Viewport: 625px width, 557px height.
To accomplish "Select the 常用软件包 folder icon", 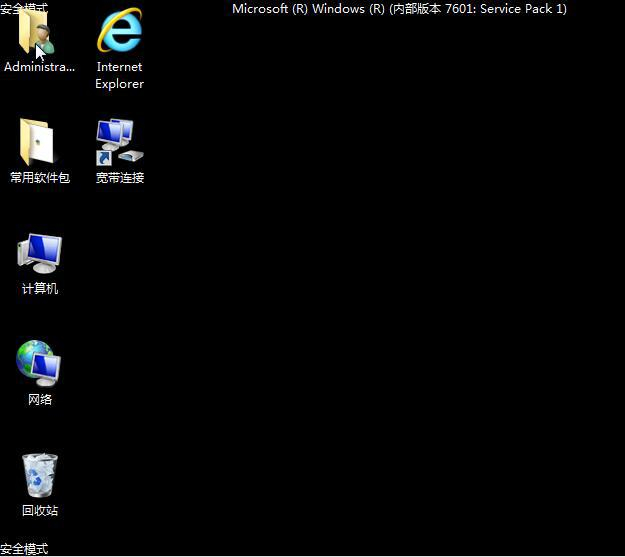I will [x=39, y=143].
